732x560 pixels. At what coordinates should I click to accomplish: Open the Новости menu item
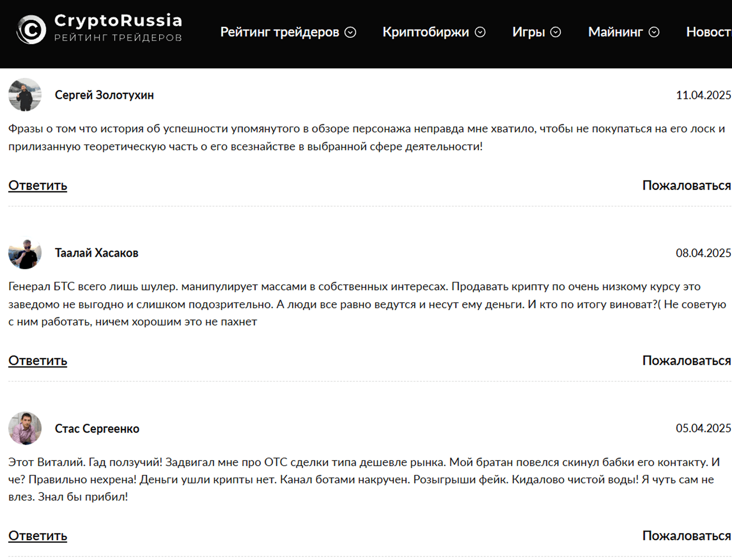click(x=709, y=32)
